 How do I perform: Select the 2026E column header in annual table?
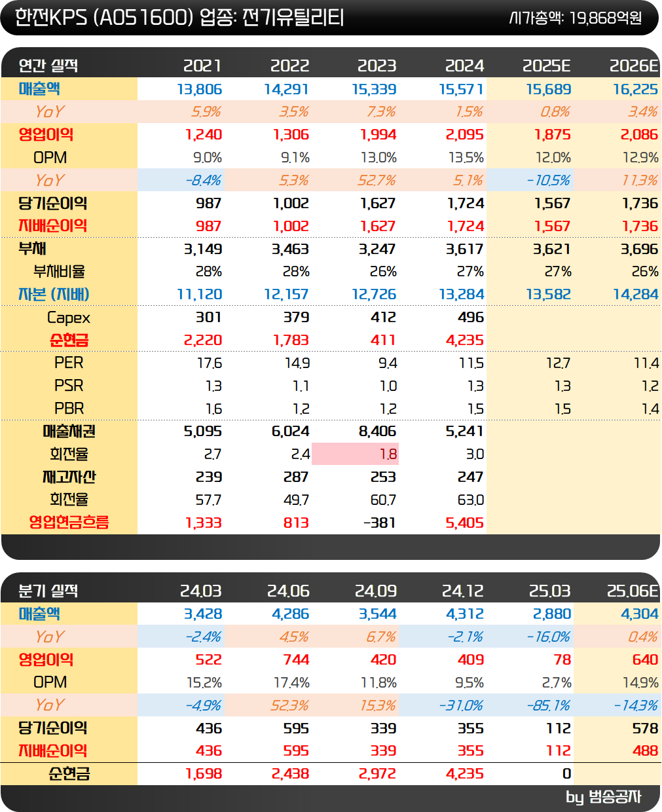click(633, 65)
